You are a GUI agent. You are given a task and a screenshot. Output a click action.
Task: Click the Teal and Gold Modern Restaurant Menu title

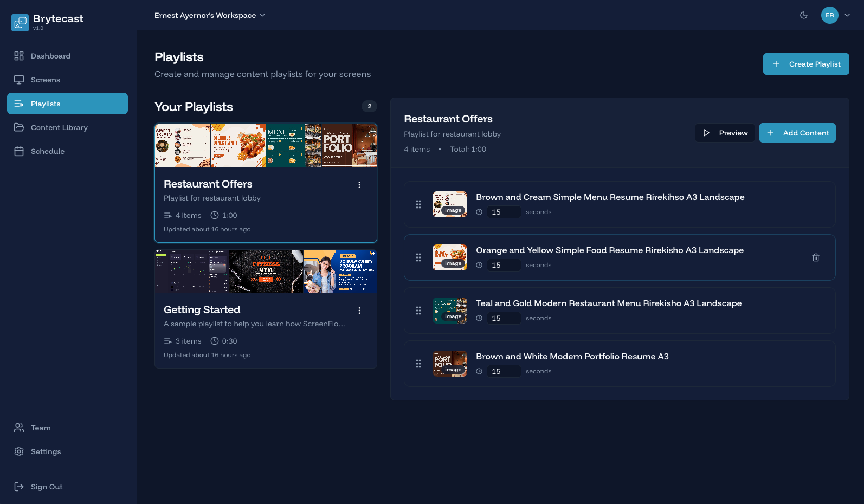[609, 303]
